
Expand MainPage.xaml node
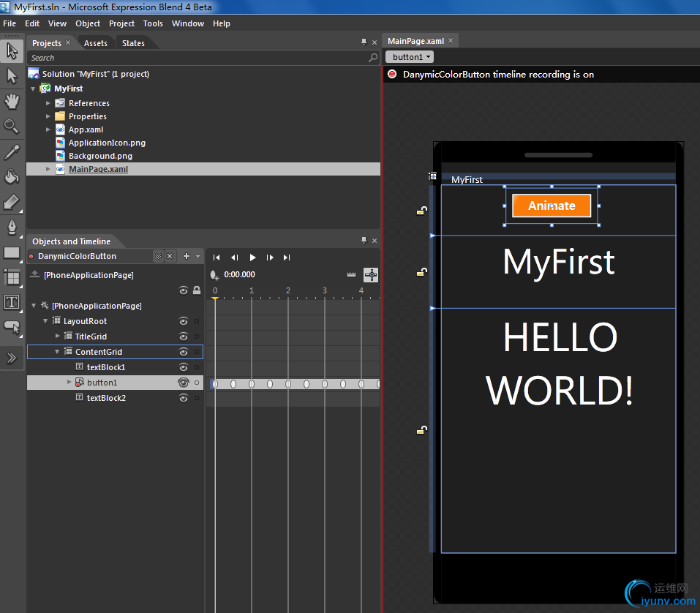48,169
